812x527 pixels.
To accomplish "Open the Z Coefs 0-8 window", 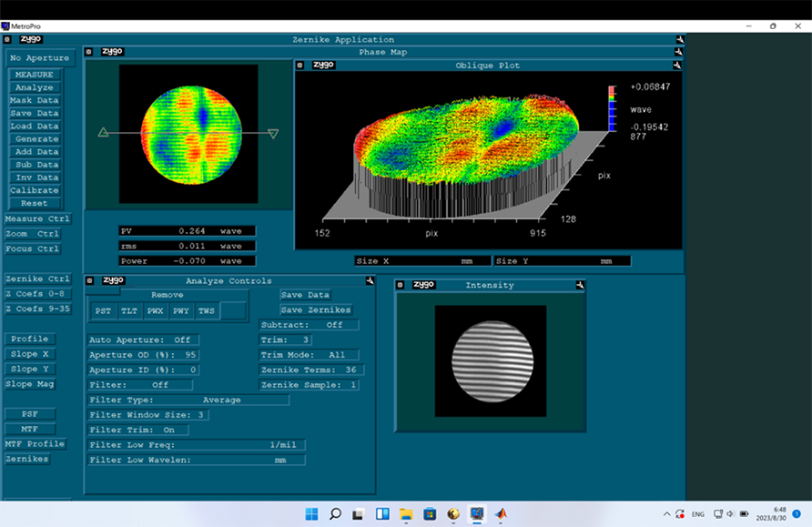I will [36, 294].
